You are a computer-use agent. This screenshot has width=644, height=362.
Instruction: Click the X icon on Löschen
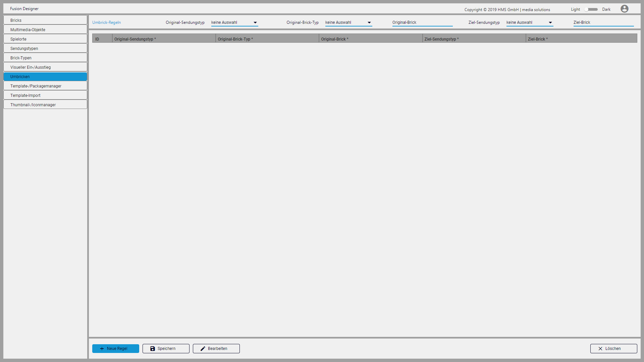click(600, 349)
